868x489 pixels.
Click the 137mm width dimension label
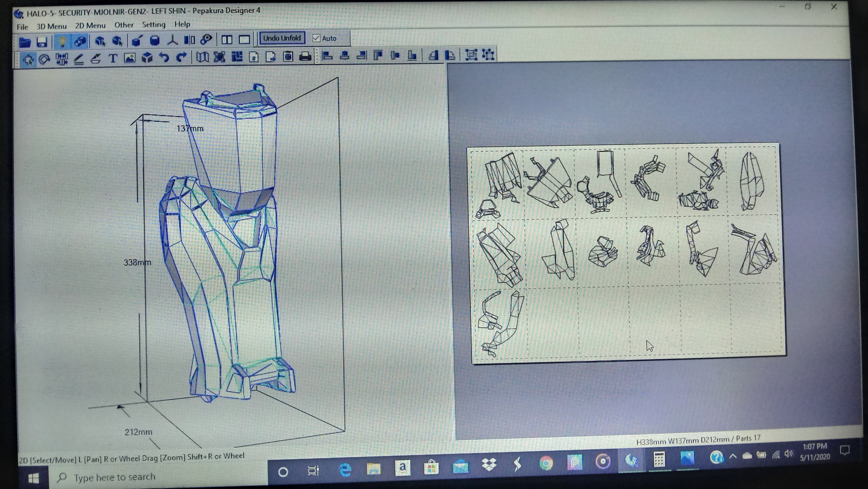pyautogui.click(x=190, y=128)
